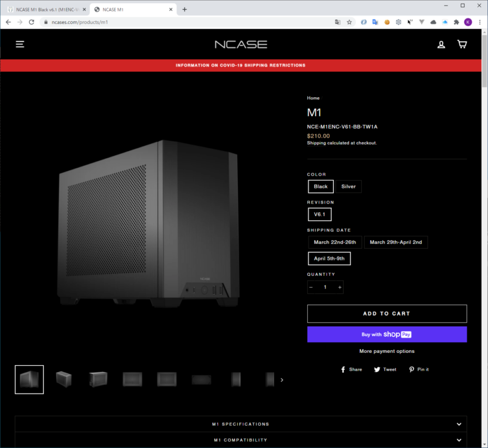Bookmark page with star icon
Image resolution: width=488 pixels, height=448 pixels.
(349, 22)
